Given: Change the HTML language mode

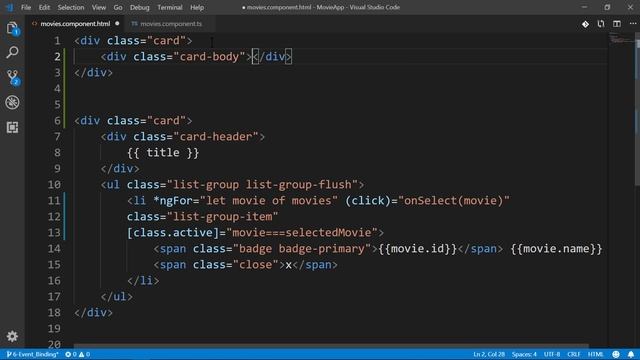Looking at the screenshot, I should 595,354.
